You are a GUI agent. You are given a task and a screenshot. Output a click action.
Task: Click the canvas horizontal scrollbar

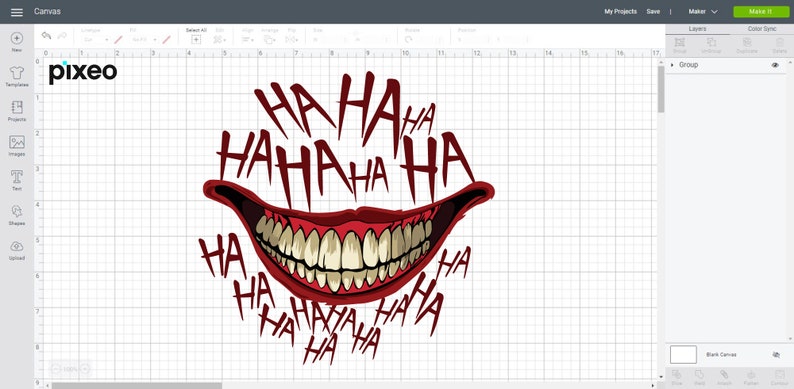[x=137, y=385]
